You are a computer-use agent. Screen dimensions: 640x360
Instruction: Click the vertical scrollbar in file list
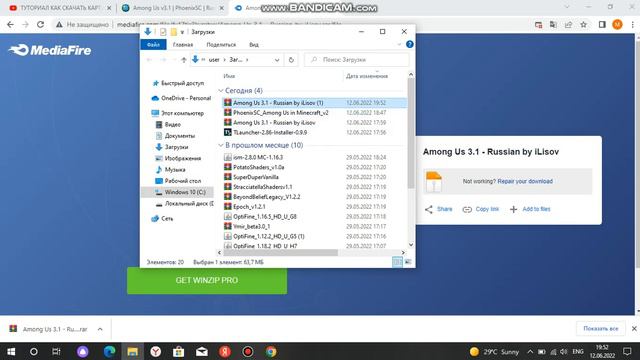[x=411, y=133]
